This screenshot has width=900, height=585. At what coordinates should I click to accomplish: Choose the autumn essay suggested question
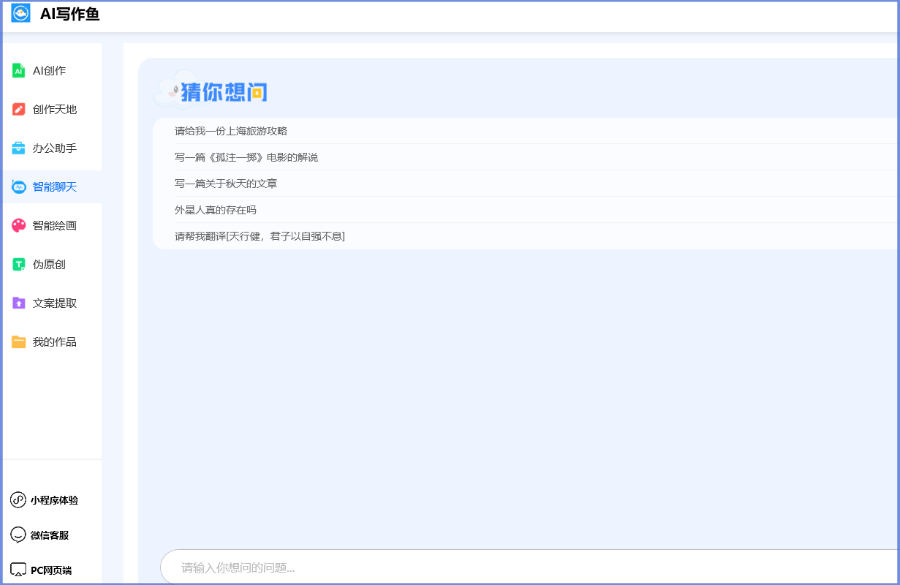click(x=225, y=184)
